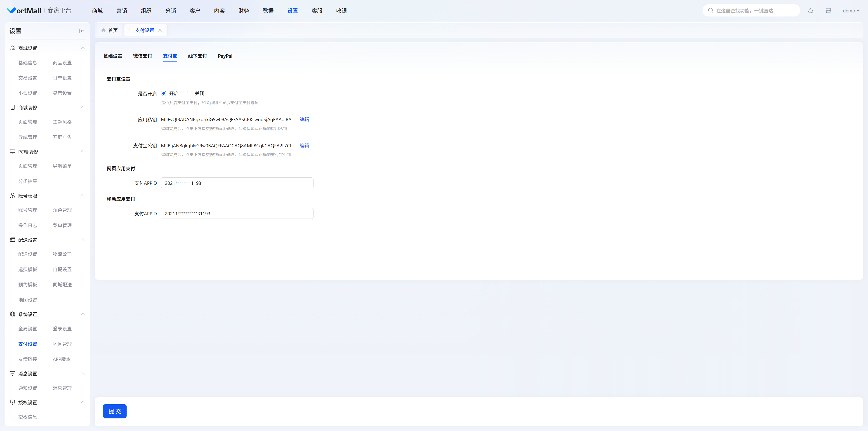
Task: Select the 开启 radio button
Action: click(x=164, y=93)
